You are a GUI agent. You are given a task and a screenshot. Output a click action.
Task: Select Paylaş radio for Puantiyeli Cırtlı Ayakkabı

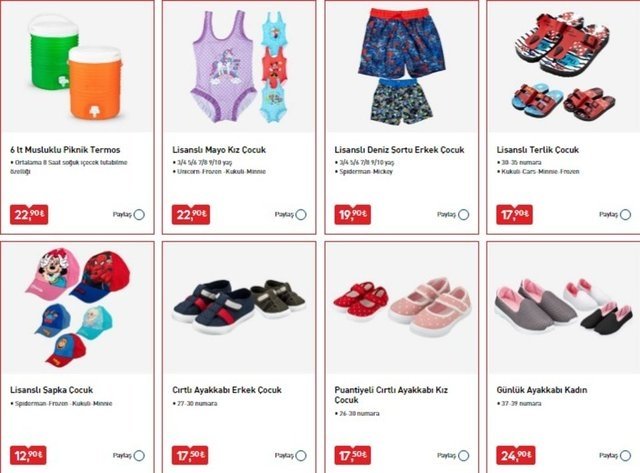pyautogui.click(x=463, y=455)
